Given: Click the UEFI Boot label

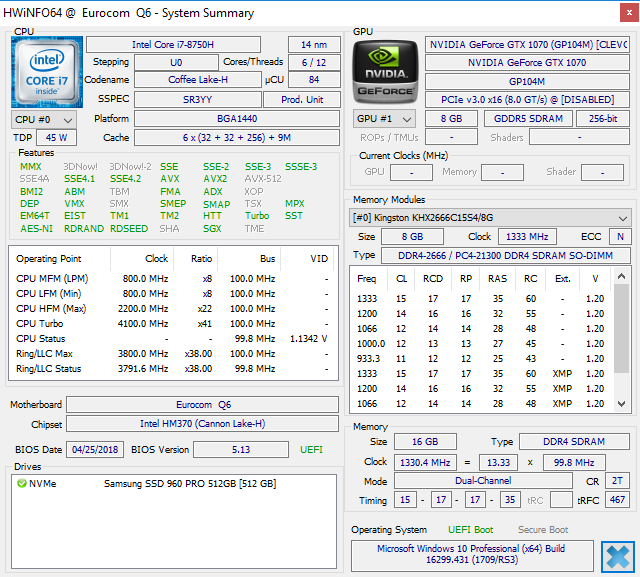Looking at the screenshot, I should 471,530.
